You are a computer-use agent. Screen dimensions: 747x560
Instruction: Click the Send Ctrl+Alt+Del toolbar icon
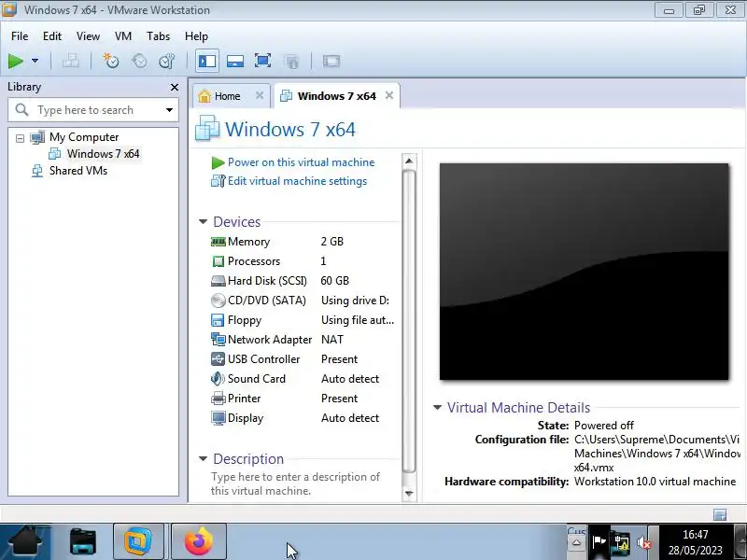click(71, 61)
